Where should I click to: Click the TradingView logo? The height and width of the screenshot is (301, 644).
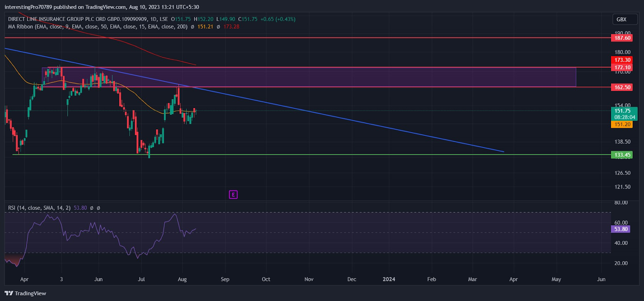pyautogui.click(x=25, y=293)
